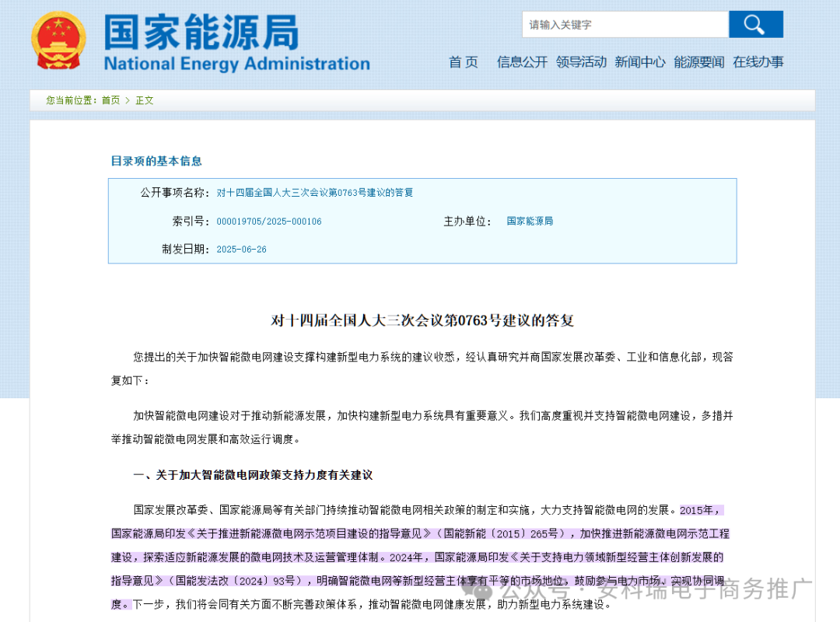
Task: Click 正文 in the breadcrumb
Action: coord(144,100)
